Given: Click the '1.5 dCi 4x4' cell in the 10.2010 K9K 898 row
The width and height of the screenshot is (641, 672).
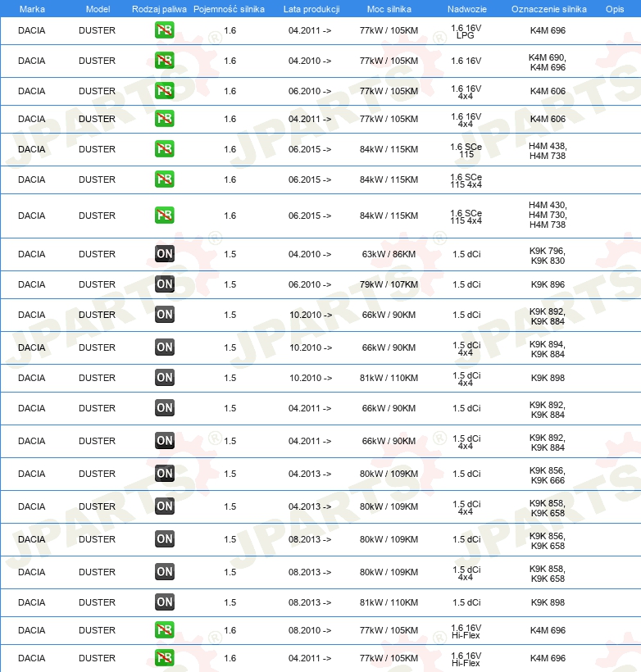Looking at the screenshot, I should click(466, 379).
